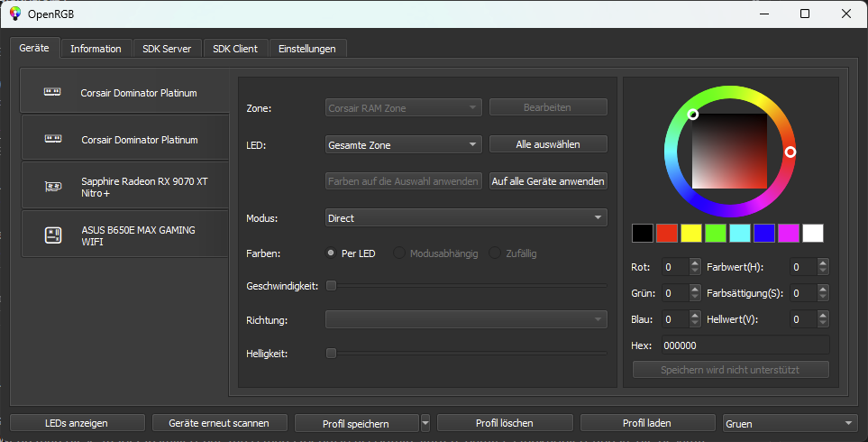This screenshot has width=868, height=442.
Task: Click the Alle auswählen button
Action: (548, 144)
